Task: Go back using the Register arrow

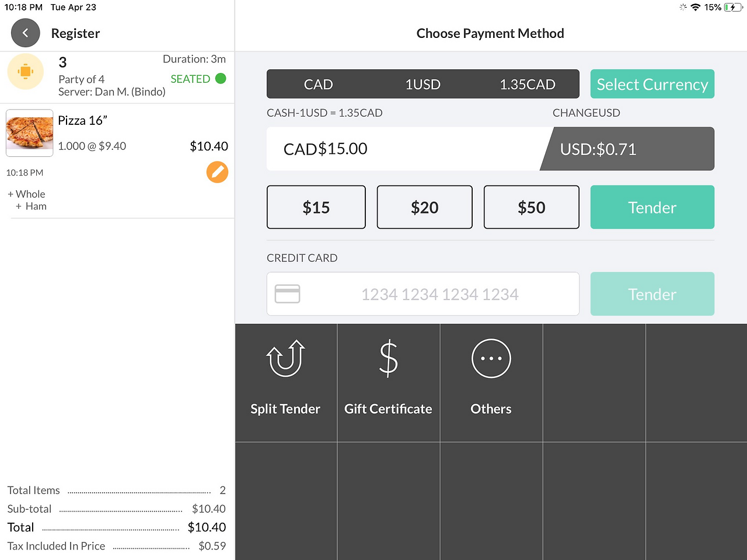Action: pos(25,33)
